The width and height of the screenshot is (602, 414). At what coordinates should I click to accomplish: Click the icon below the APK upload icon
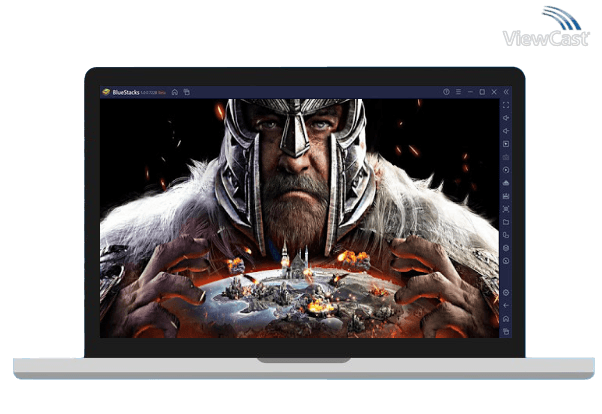pos(506,196)
